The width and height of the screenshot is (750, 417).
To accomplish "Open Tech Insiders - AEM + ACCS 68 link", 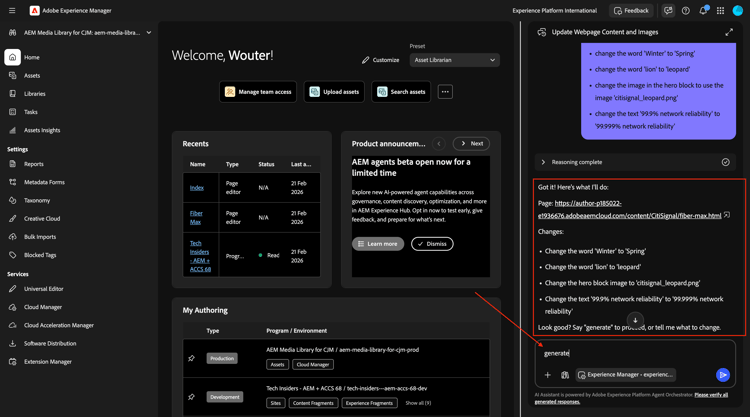I will (x=200, y=256).
